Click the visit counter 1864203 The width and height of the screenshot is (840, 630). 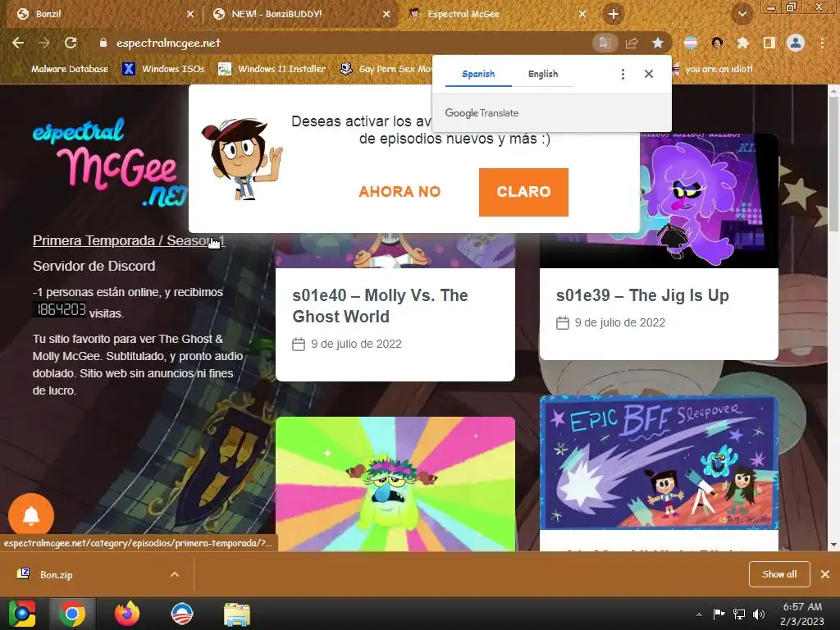(59, 309)
